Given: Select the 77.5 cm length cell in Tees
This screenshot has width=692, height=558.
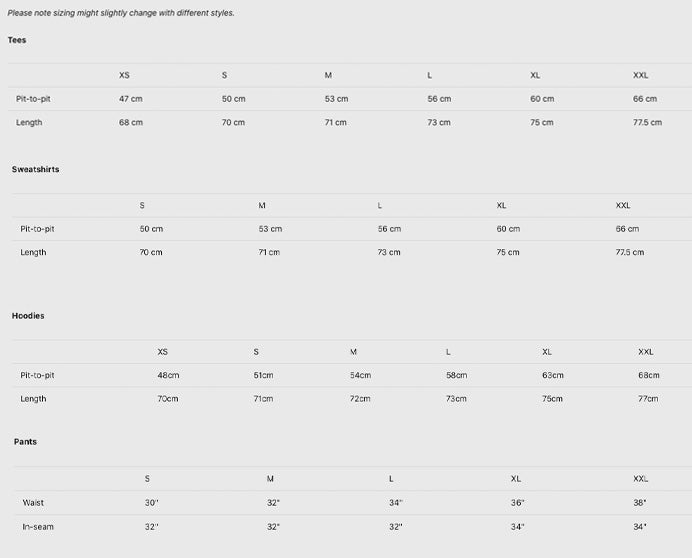Looking at the screenshot, I should point(647,123).
